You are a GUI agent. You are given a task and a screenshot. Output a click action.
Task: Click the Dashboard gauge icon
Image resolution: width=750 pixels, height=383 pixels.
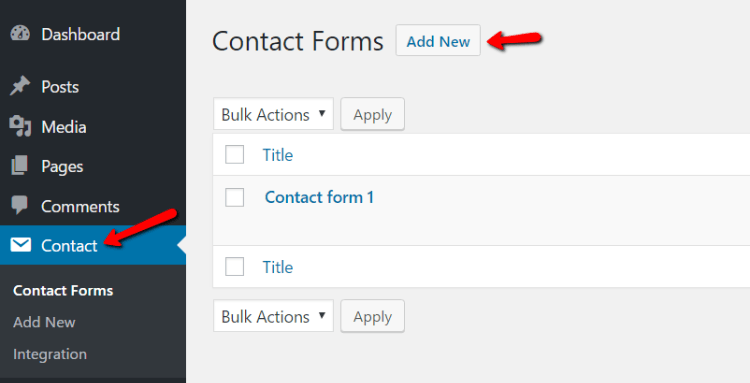20,34
